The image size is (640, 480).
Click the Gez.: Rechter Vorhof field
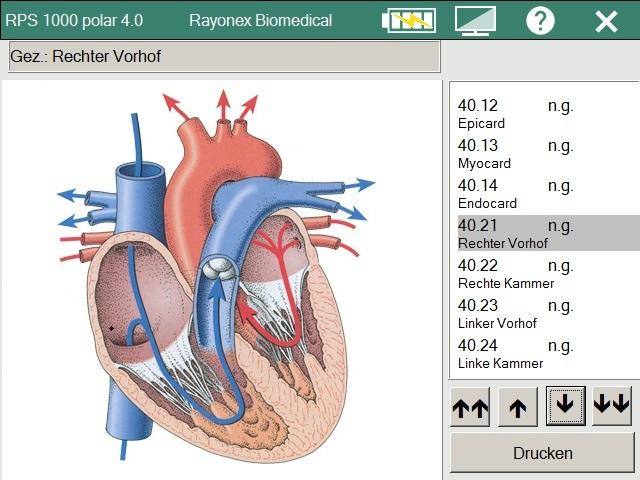click(223, 57)
